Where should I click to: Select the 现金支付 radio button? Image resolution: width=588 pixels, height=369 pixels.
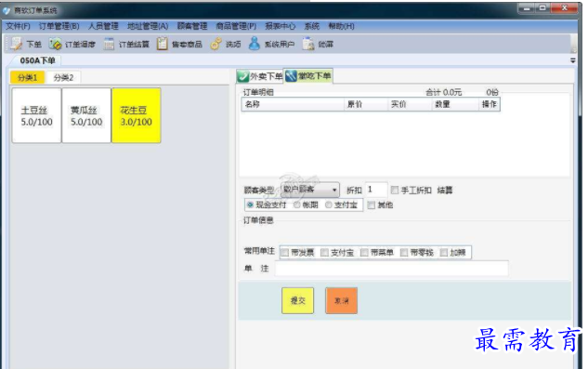pos(250,205)
